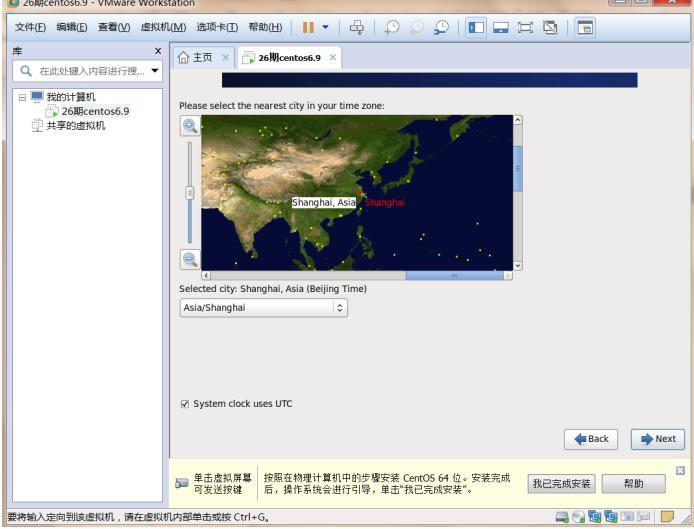Click the Shanghai, Asia map tooltip label
694x529 pixels.
(x=324, y=203)
